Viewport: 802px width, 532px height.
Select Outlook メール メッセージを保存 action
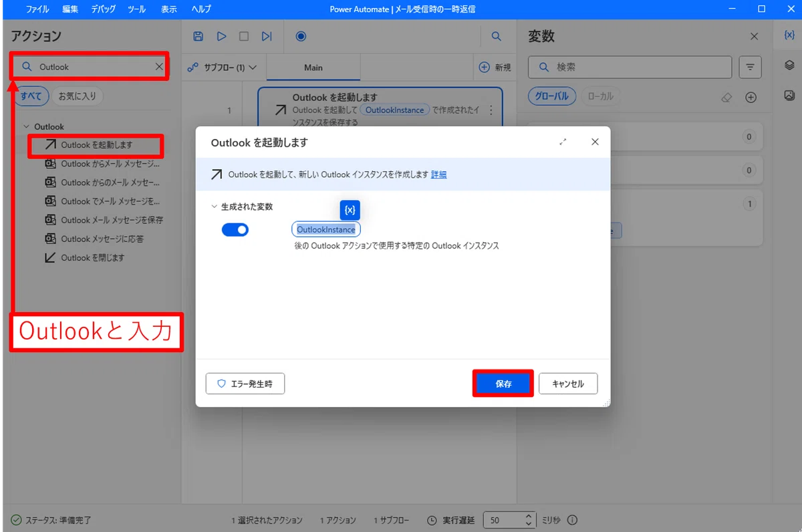(104, 220)
